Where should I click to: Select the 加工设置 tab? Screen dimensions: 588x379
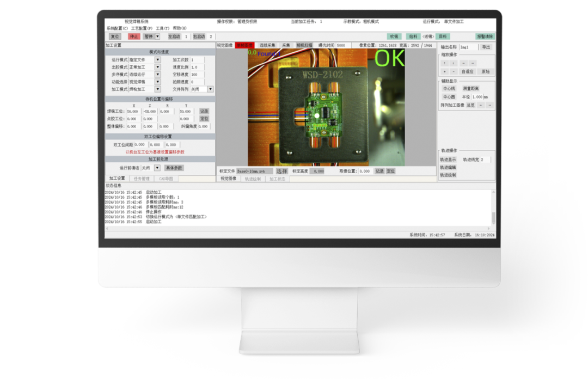point(117,179)
